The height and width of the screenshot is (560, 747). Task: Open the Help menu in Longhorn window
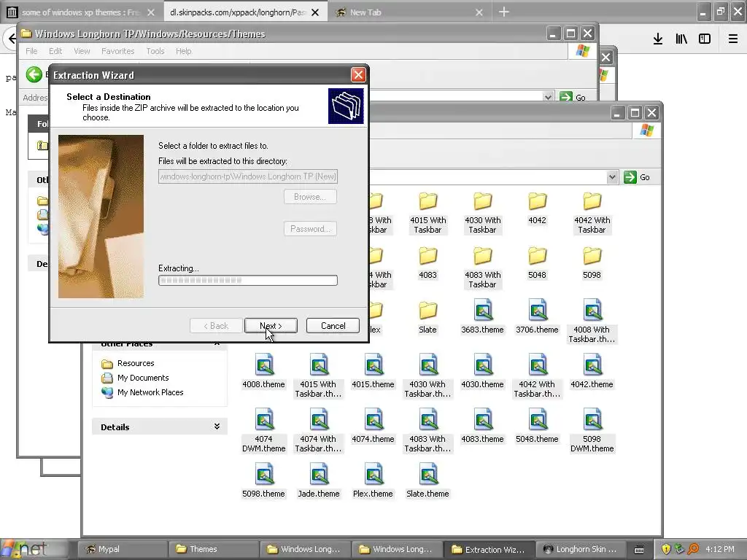183,51
